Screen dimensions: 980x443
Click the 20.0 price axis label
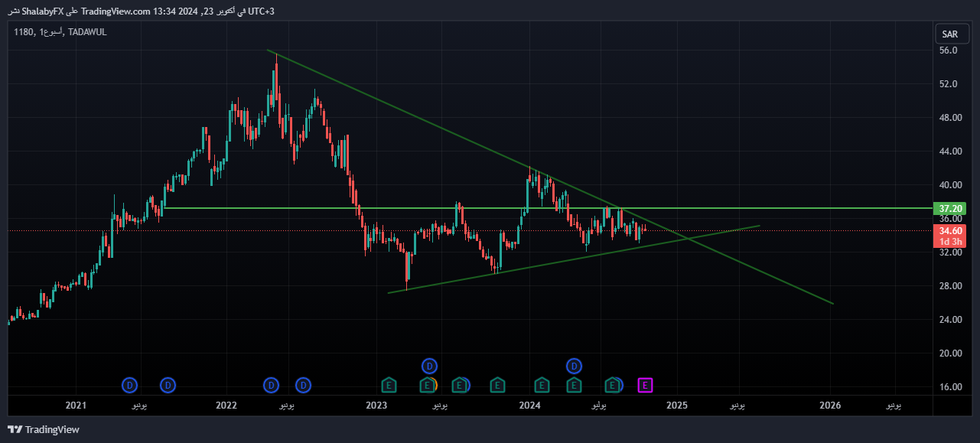click(x=949, y=353)
